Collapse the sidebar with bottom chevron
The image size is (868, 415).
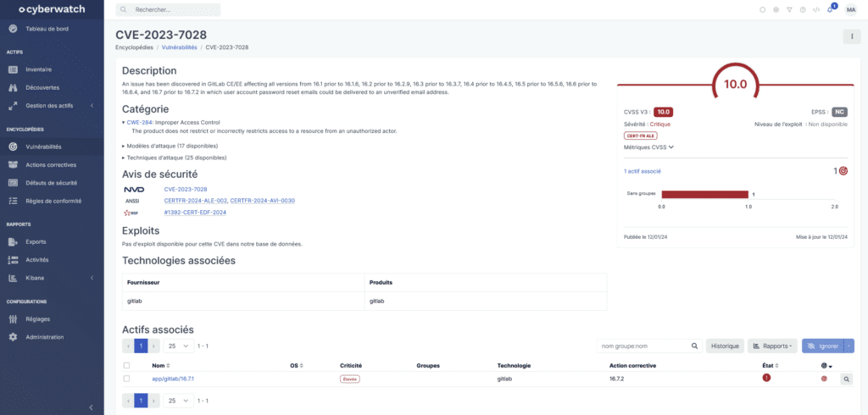point(92,408)
